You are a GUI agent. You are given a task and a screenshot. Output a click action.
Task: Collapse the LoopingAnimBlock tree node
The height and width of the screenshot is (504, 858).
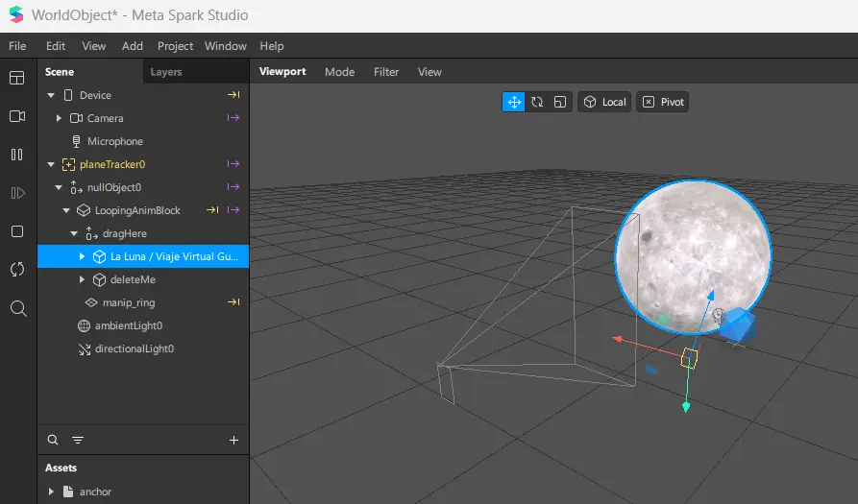66,210
